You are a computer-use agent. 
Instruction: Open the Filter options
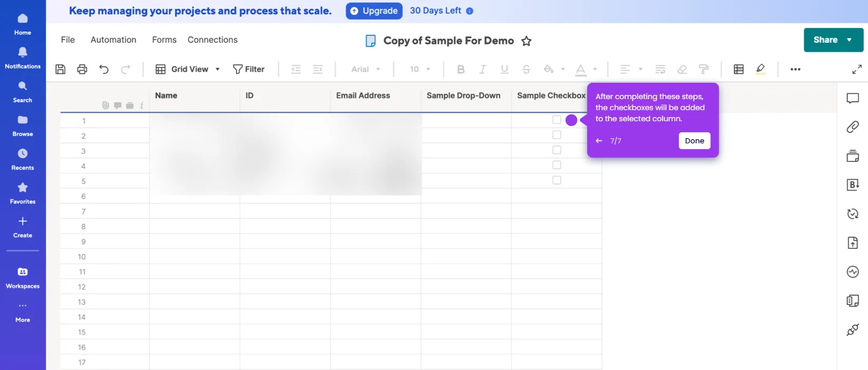click(x=249, y=69)
